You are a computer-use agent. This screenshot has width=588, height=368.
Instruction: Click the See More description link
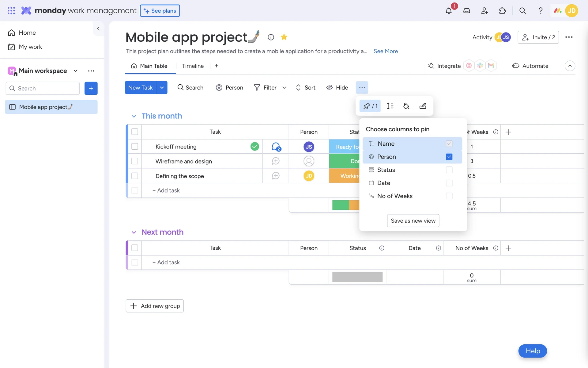(x=386, y=51)
